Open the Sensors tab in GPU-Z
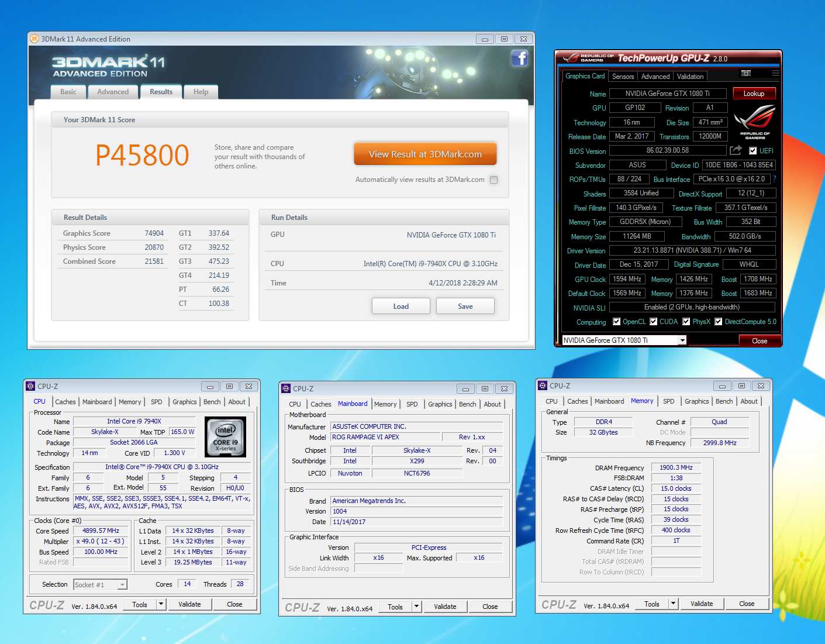The width and height of the screenshot is (825, 644). pos(623,77)
